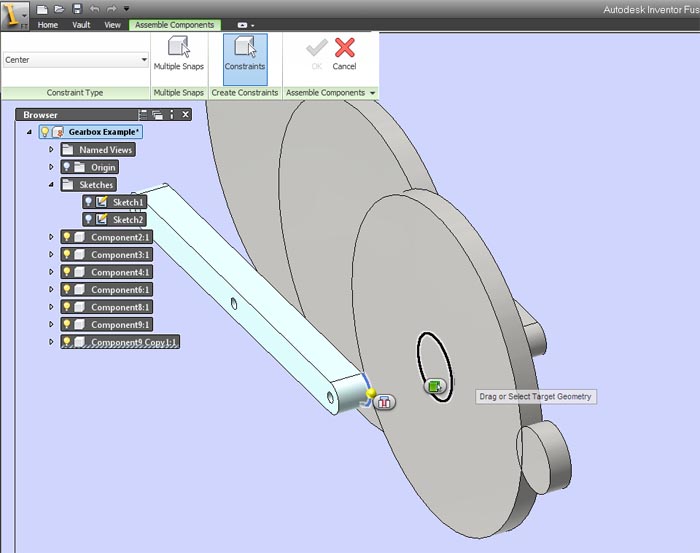This screenshot has width=700, height=553.
Task: Click the Sketch1 sketch icon
Action: click(102, 202)
